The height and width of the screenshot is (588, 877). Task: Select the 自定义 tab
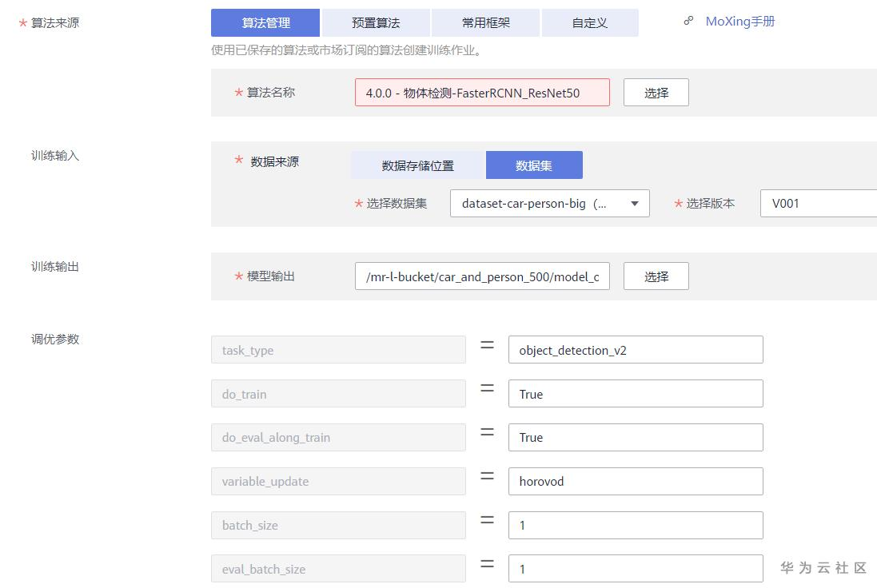pos(590,23)
